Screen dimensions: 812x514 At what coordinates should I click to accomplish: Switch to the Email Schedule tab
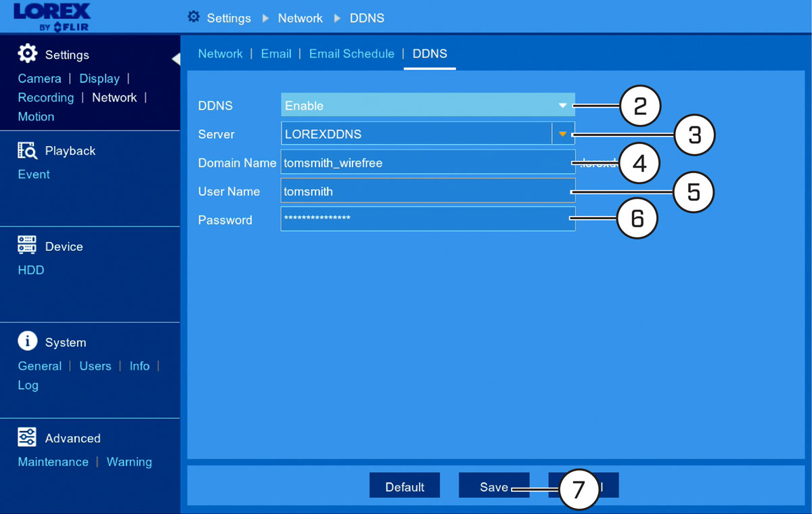pyautogui.click(x=352, y=53)
